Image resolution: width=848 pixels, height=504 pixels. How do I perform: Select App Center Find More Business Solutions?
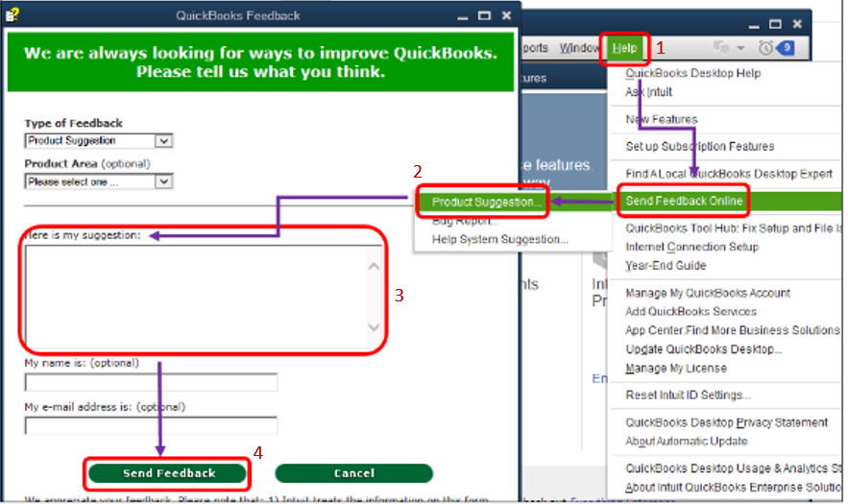[732, 330]
